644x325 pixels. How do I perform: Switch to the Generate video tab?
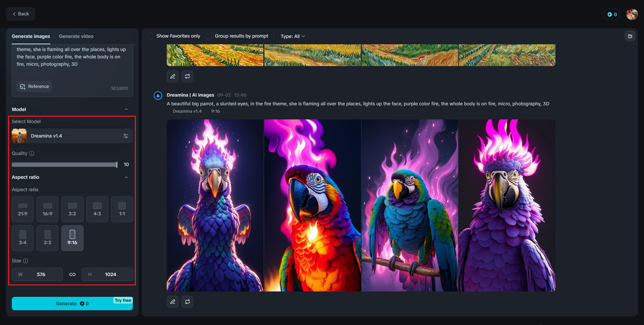(76, 36)
